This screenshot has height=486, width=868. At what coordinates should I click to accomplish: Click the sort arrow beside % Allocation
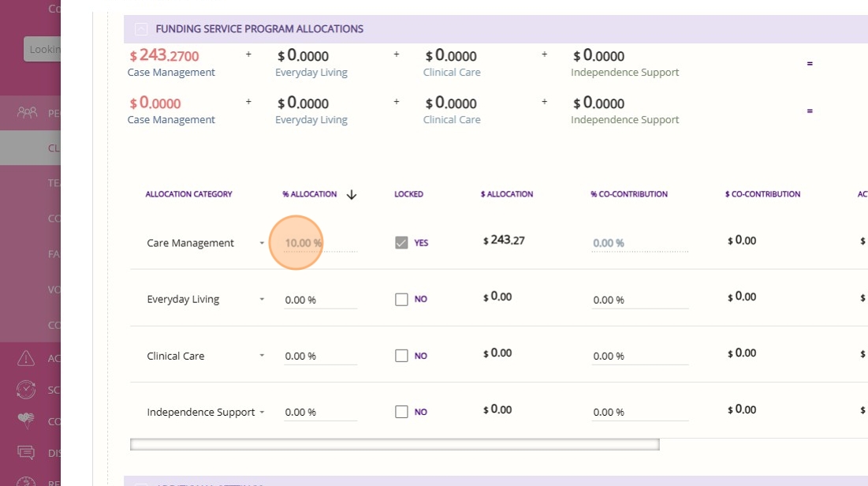(352, 195)
